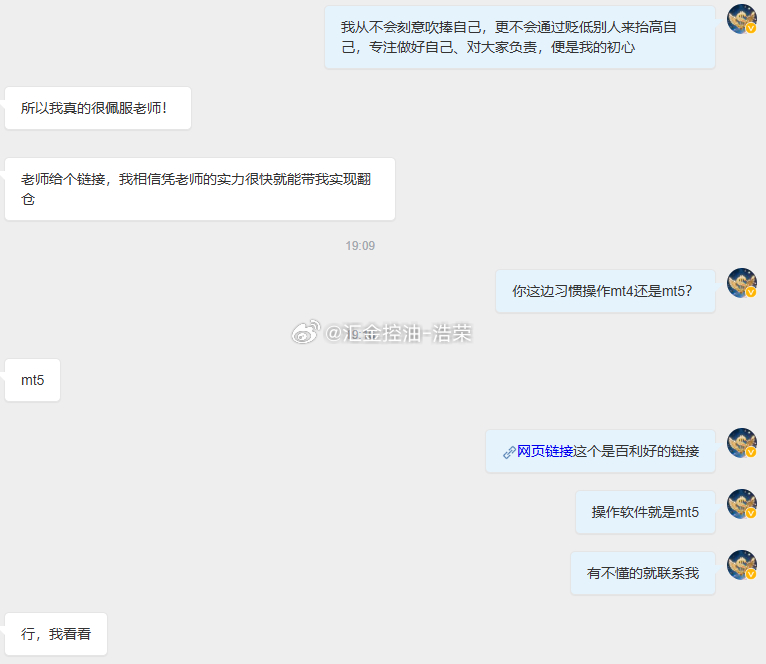Screen dimensions: 766x664
Task: Click the @汇金控油-浩荣 watermark text
Action: 398,333
